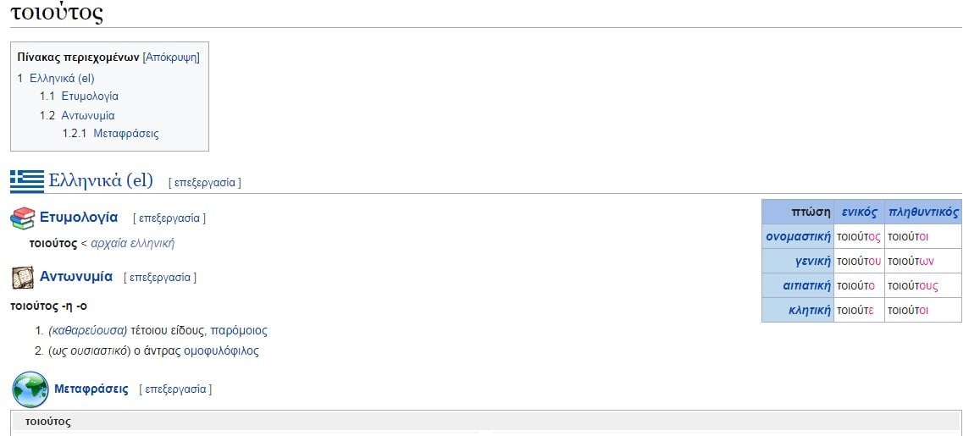Screen dimensions: 980x436
Task: Edit the Αντωνυμία section
Action: [159, 278]
